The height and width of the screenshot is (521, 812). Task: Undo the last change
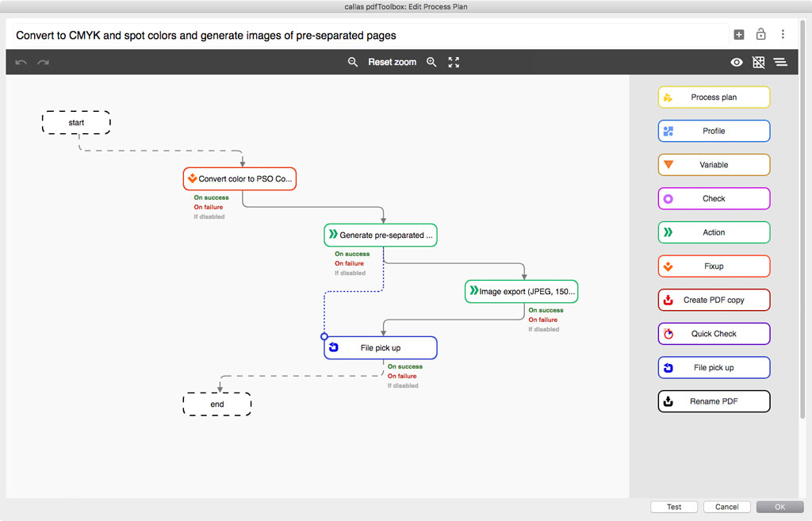tap(21, 63)
